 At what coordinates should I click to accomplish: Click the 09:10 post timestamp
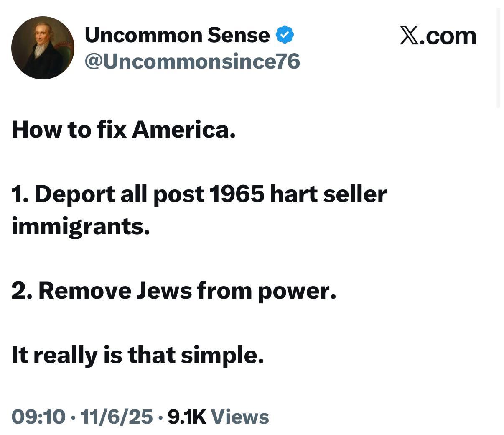(38, 417)
